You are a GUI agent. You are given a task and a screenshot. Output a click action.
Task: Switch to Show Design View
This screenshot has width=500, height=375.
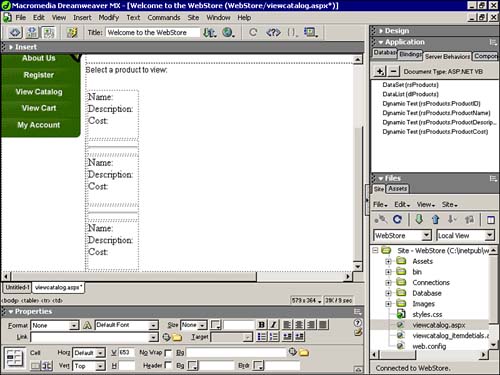tap(49, 32)
